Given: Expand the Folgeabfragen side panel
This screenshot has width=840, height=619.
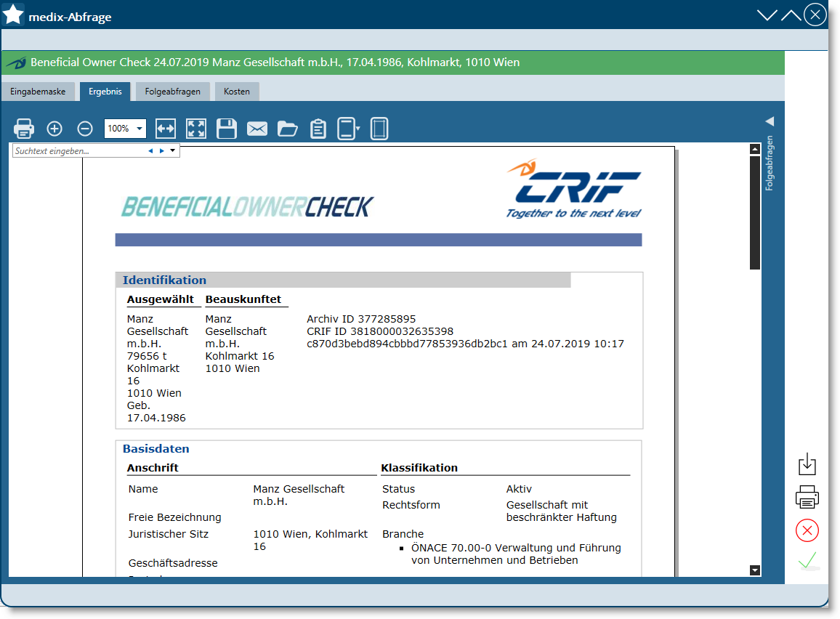Looking at the screenshot, I should pyautogui.click(x=770, y=121).
